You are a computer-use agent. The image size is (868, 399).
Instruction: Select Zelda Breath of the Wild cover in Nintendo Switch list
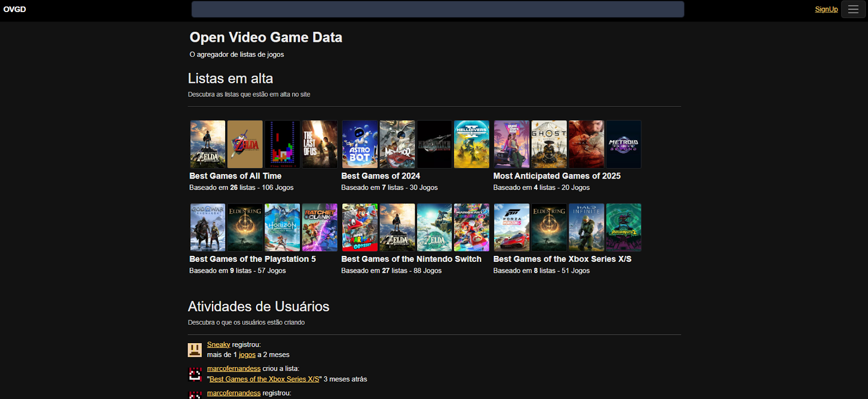(x=397, y=227)
